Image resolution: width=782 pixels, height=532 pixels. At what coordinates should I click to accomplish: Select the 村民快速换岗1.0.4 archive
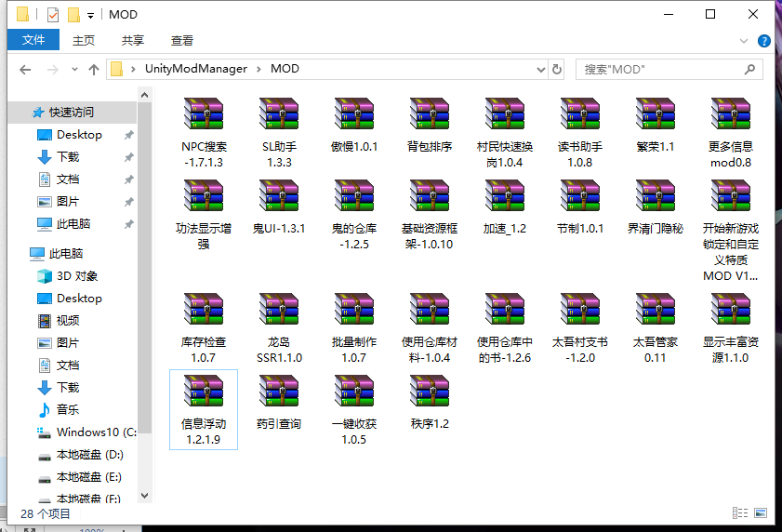click(505, 132)
